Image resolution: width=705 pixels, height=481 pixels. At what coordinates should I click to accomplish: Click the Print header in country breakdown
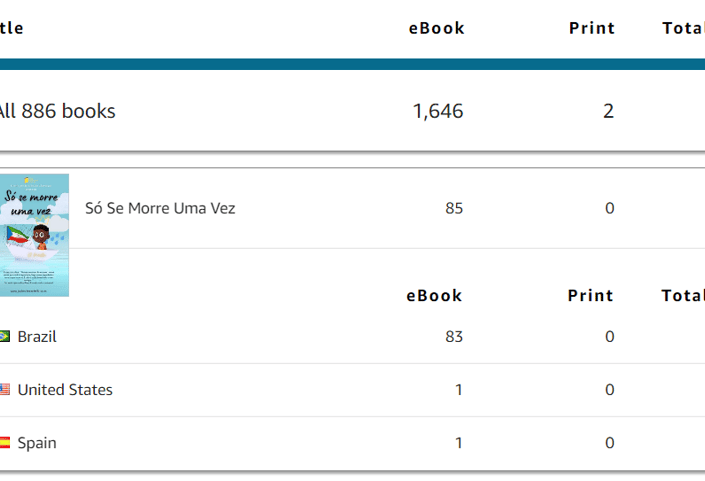point(590,295)
